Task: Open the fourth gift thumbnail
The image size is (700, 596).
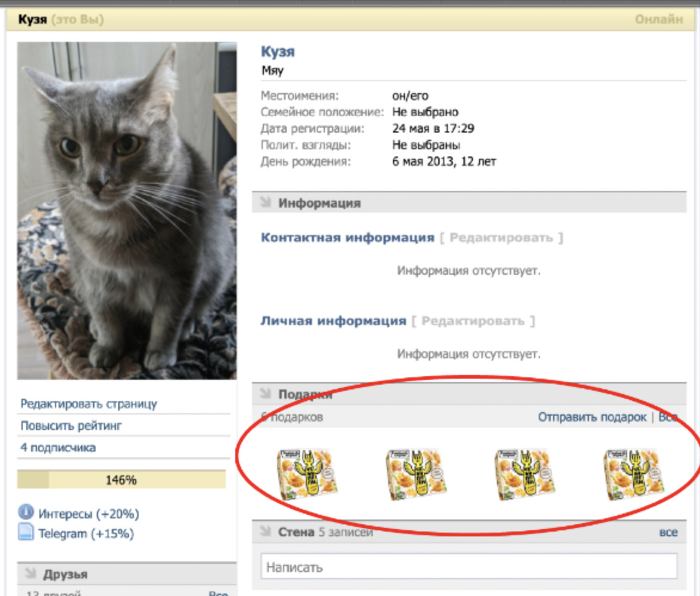Action: 634,474
